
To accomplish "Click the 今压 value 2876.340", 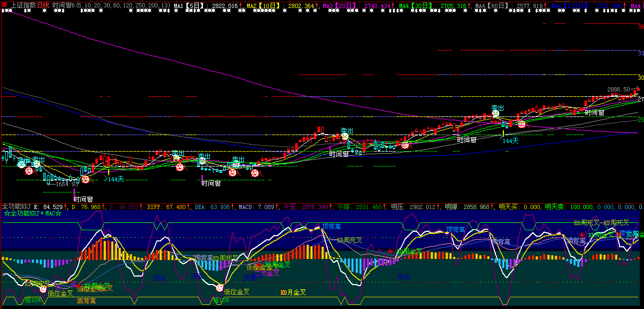I will tap(315, 206).
